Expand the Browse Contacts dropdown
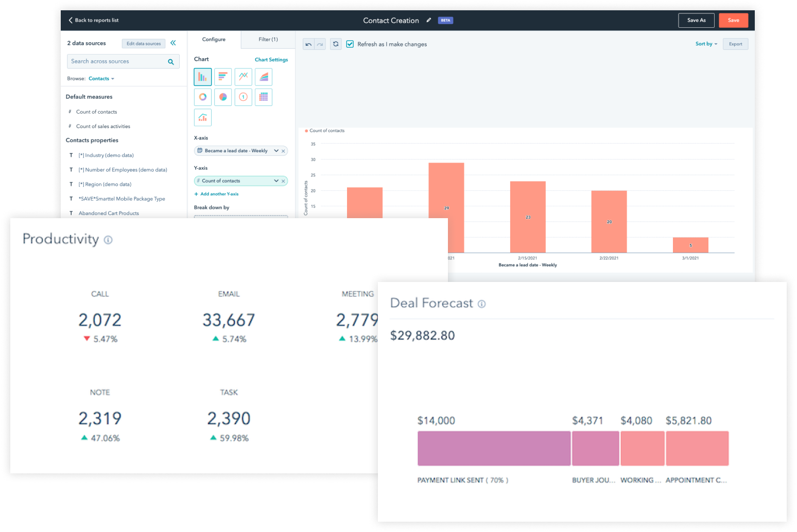Screen dimensions: 797x532 (101, 78)
